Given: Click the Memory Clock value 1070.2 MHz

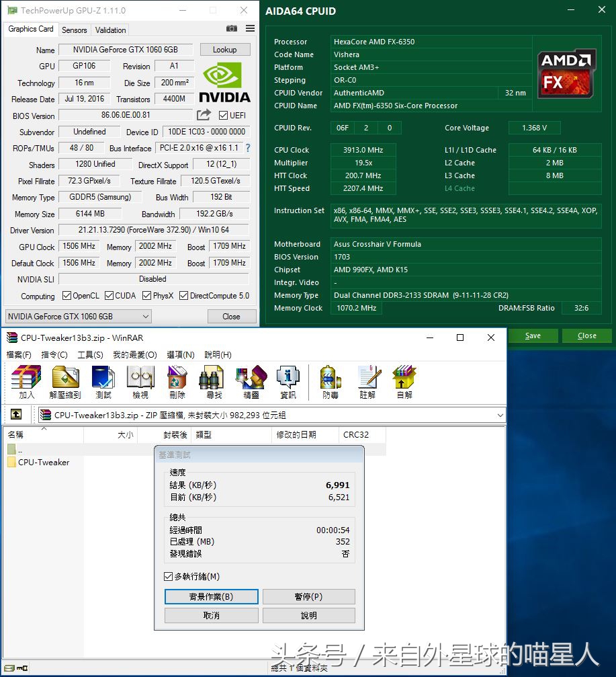Looking at the screenshot, I should [356, 308].
